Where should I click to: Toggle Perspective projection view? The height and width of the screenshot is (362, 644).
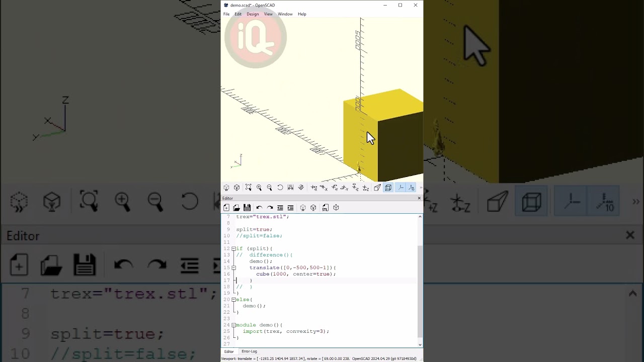pos(377,188)
